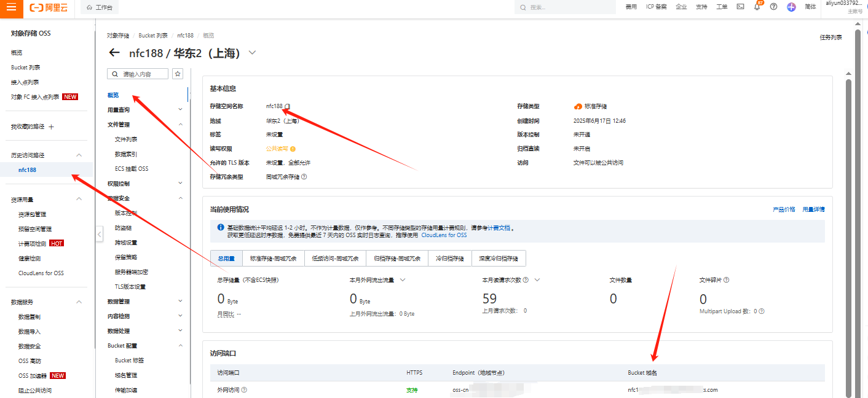Open 域名管理 page

point(126,375)
